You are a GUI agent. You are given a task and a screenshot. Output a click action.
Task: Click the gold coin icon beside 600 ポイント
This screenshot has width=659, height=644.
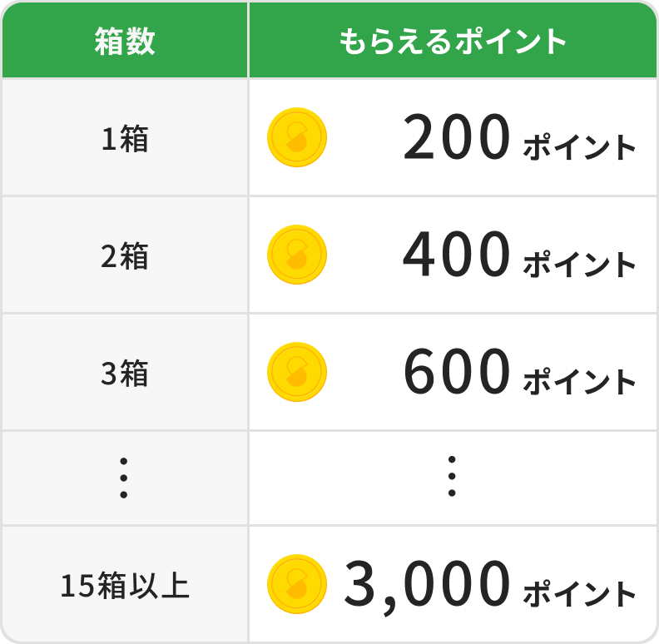[297, 372]
